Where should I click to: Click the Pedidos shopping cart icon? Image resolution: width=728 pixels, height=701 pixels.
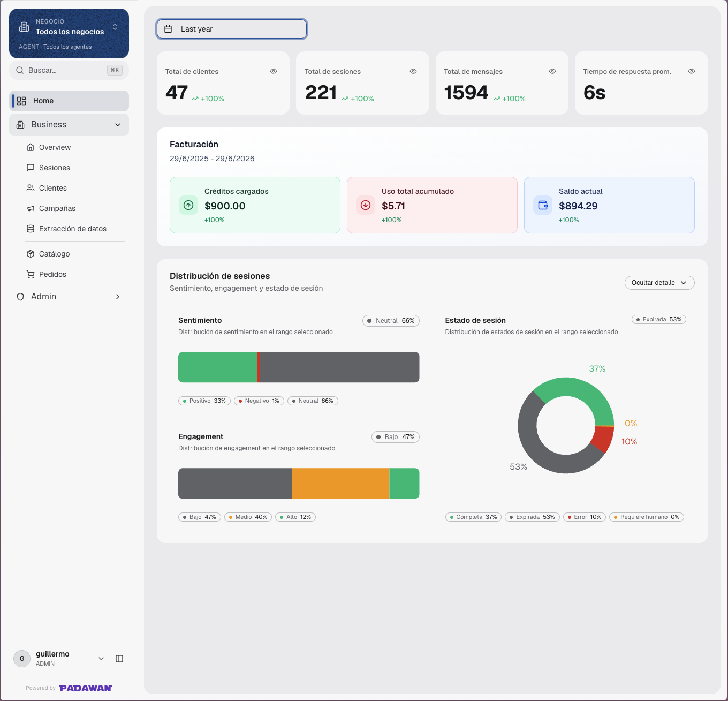(31, 274)
